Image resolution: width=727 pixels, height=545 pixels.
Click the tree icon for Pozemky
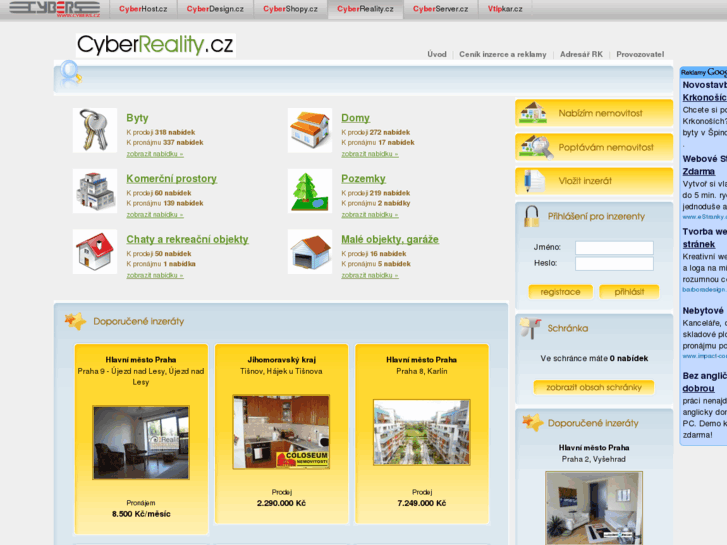(x=310, y=191)
